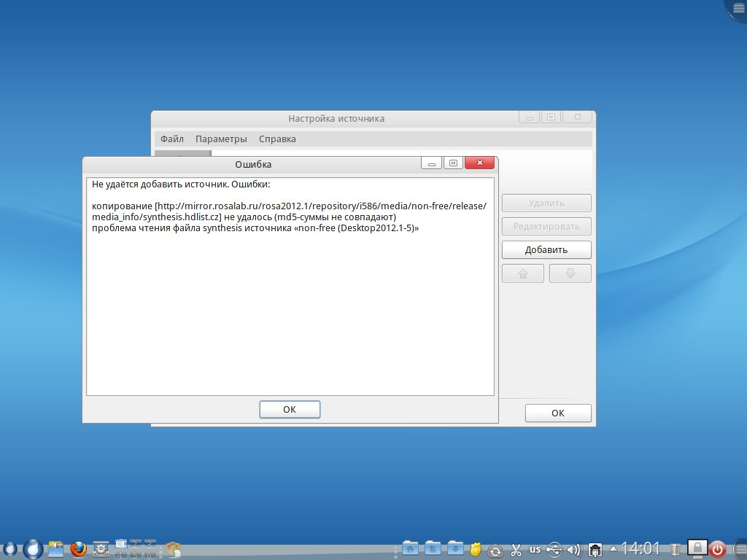The height and width of the screenshot is (560, 747).
Task: Open Firefox from the panel
Action: (79, 549)
